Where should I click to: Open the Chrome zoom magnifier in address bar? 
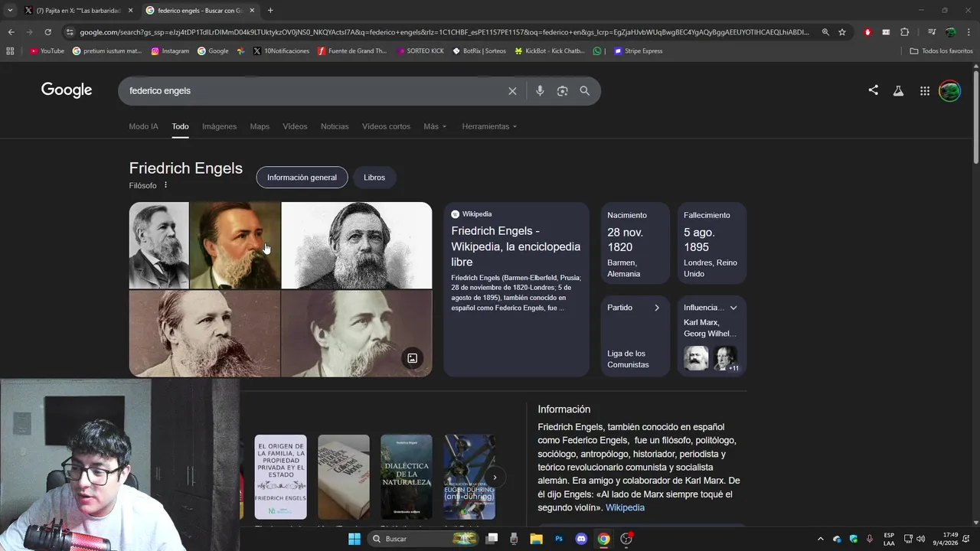tap(825, 32)
